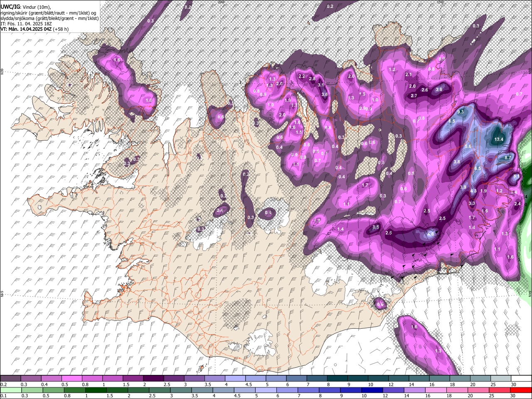Select the 2.2 value label
Image resolution: width=532 pixels, height=399 pixels.
[302, 76]
